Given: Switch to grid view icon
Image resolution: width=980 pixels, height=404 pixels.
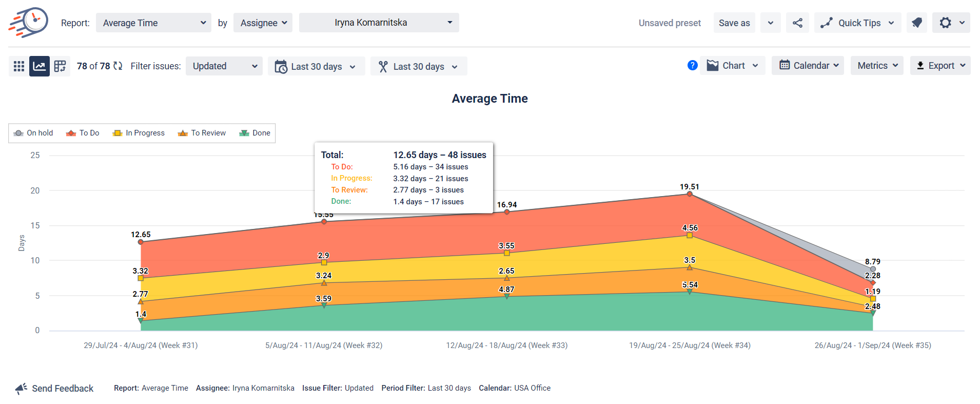Looking at the screenshot, I should pos(19,66).
